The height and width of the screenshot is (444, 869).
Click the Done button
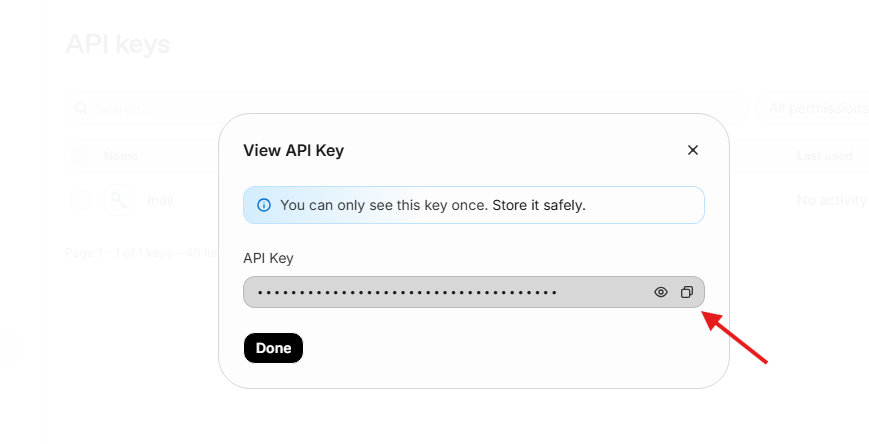pos(273,348)
